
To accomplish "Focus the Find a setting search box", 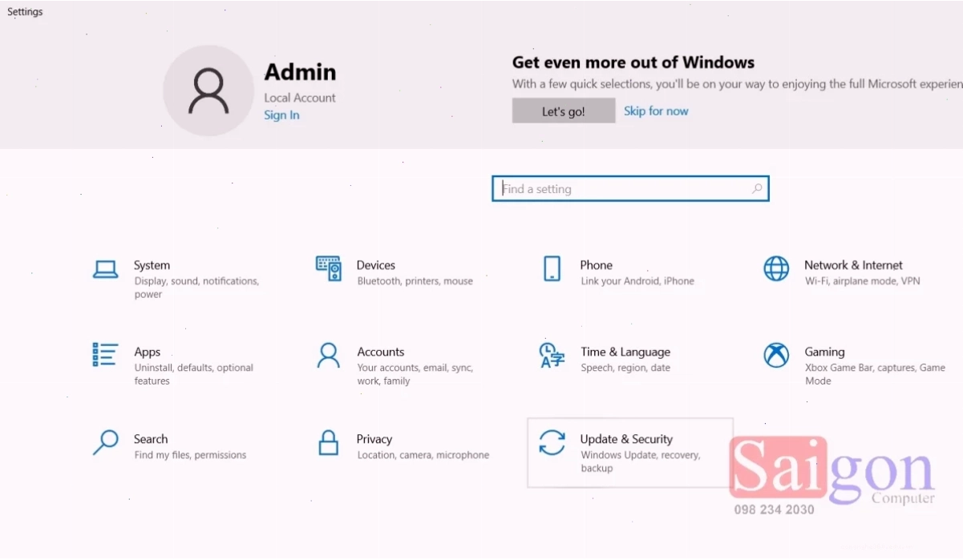I will click(630, 189).
